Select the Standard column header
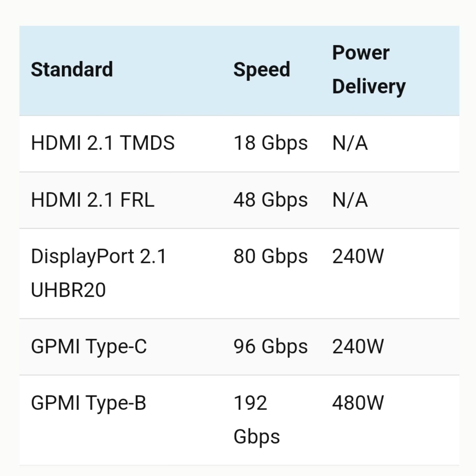The height and width of the screenshot is (476, 476). (x=72, y=70)
